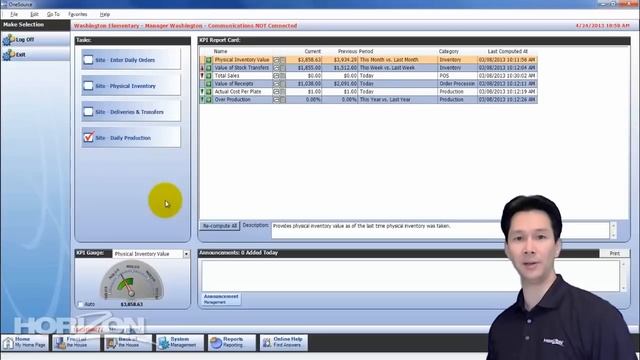Click the Log Off gear icon
640x360 pixels.
click(8, 40)
